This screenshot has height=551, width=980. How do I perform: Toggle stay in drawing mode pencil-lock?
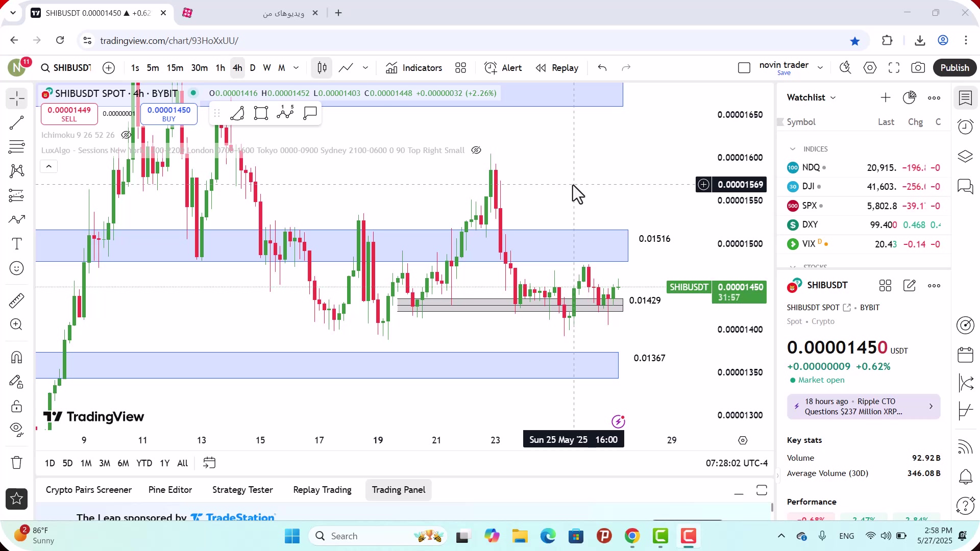click(17, 382)
